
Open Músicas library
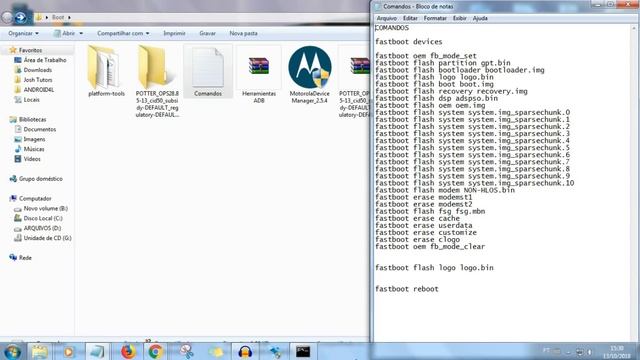coord(29,149)
